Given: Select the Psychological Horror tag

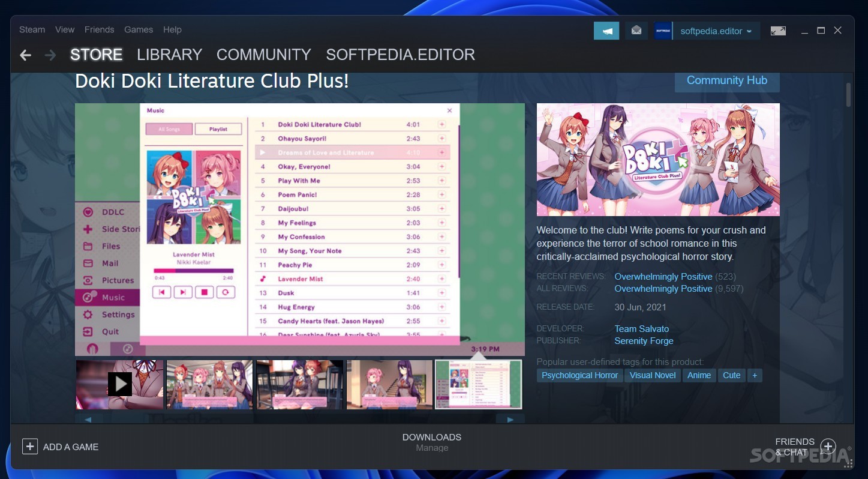Looking at the screenshot, I should 579,375.
